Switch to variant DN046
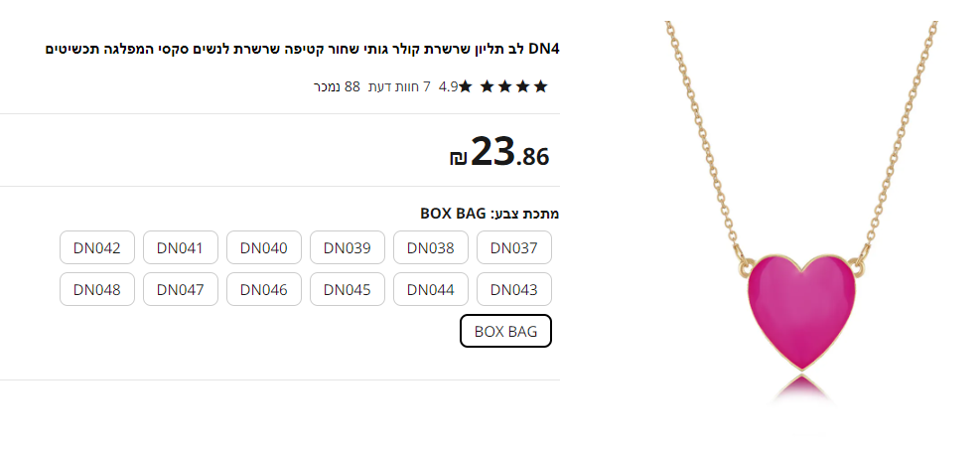 263,289
